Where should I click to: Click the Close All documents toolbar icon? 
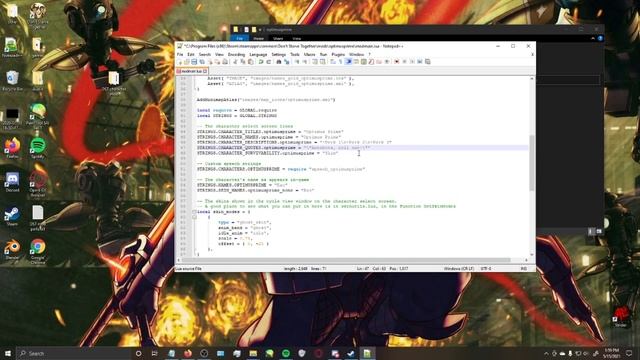coord(217,62)
